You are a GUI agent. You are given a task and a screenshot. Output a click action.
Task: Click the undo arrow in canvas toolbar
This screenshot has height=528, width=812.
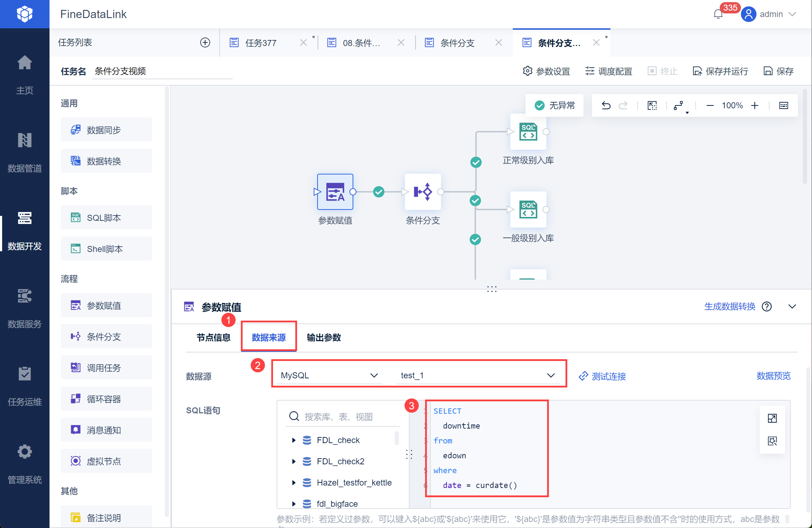606,105
